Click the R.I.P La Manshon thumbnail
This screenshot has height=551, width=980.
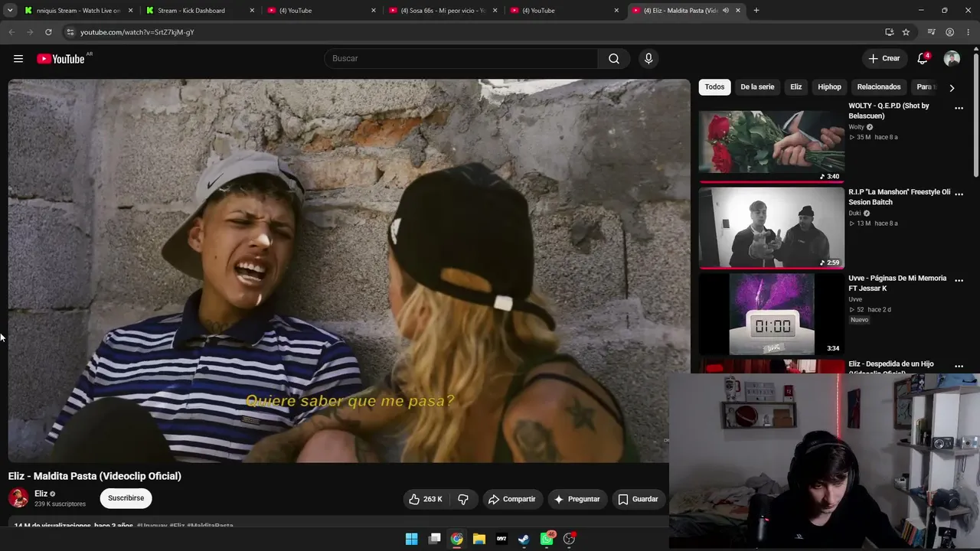point(772,228)
